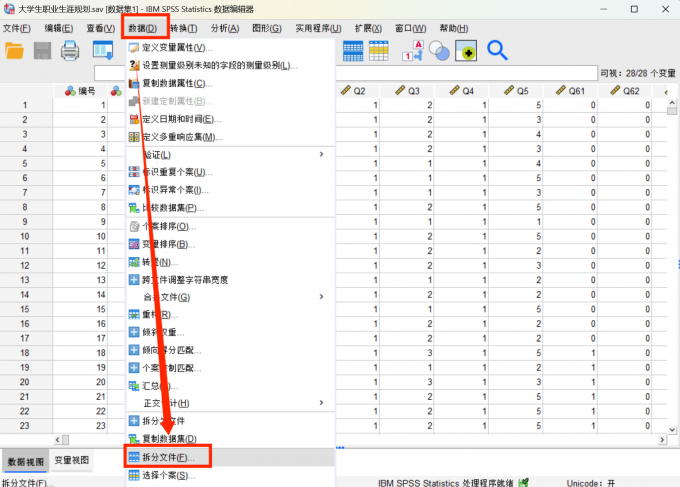The image size is (680, 487).
Task: Click the blue grid toolbar icon
Action: (353, 51)
